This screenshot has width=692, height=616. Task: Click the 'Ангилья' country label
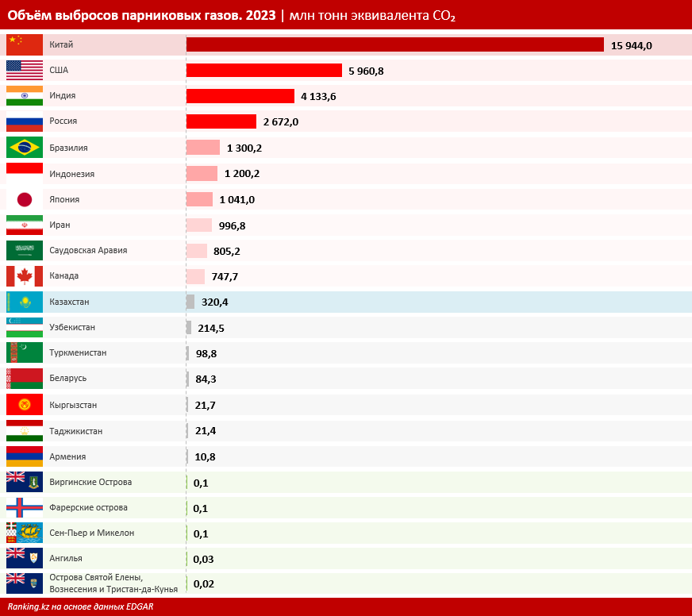coord(66,558)
